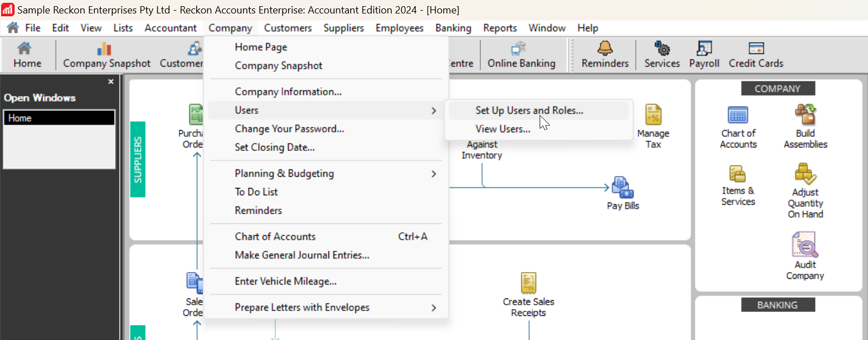The image size is (868, 340).
Task: Close the Open Windows panel
Action: click(x=111, y=82)
